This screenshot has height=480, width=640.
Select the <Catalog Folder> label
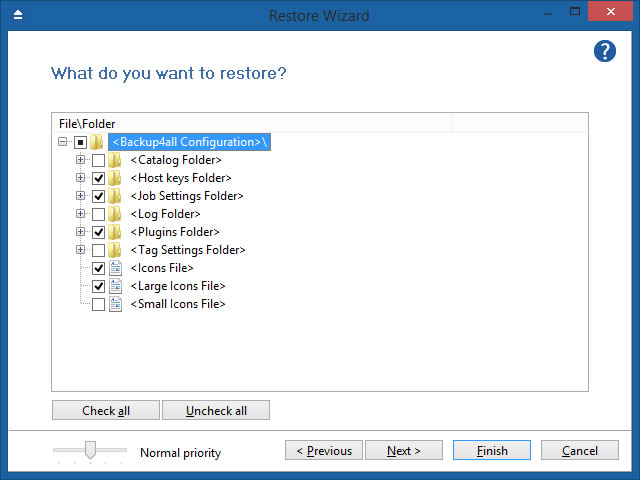176,160
